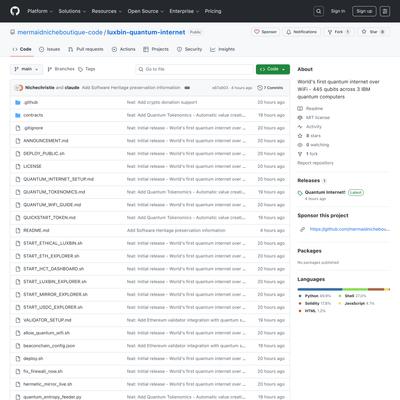Open README.md file
The height and width of the screenshot is (400, 400).
coord(36,230)
